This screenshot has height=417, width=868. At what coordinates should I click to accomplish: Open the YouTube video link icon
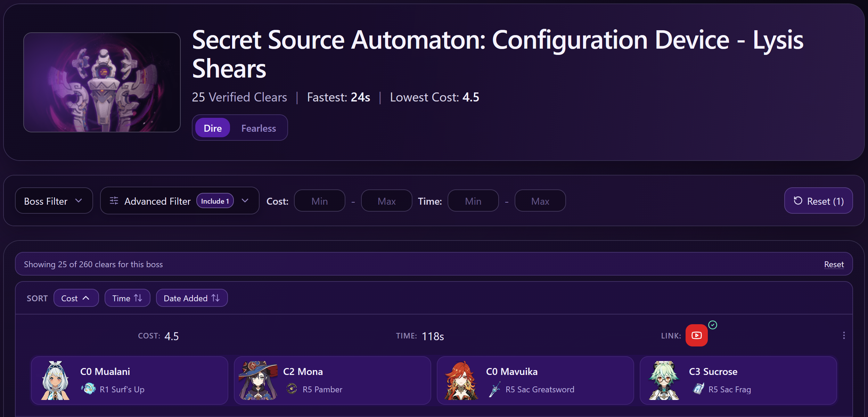(x=696, y=335)
